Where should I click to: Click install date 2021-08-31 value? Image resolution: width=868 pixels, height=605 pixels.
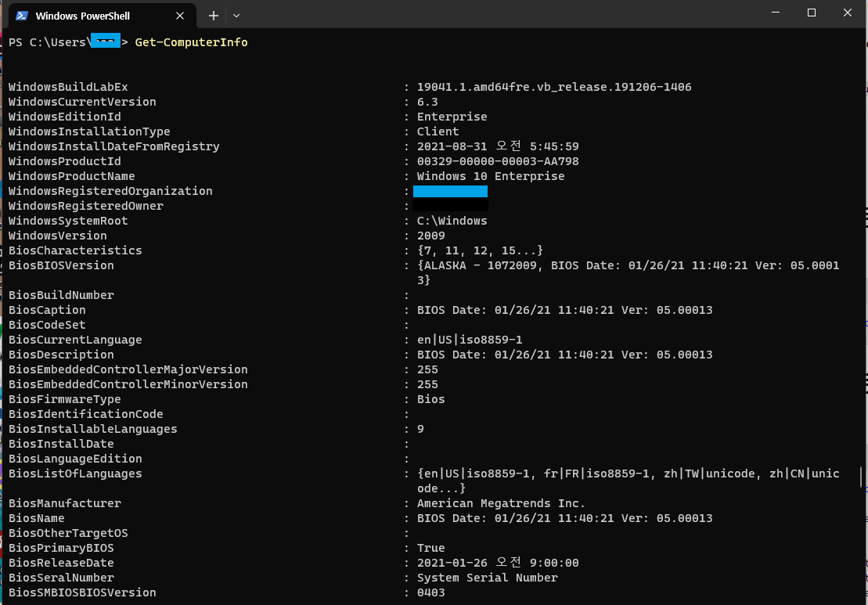(x=498, y=146)
